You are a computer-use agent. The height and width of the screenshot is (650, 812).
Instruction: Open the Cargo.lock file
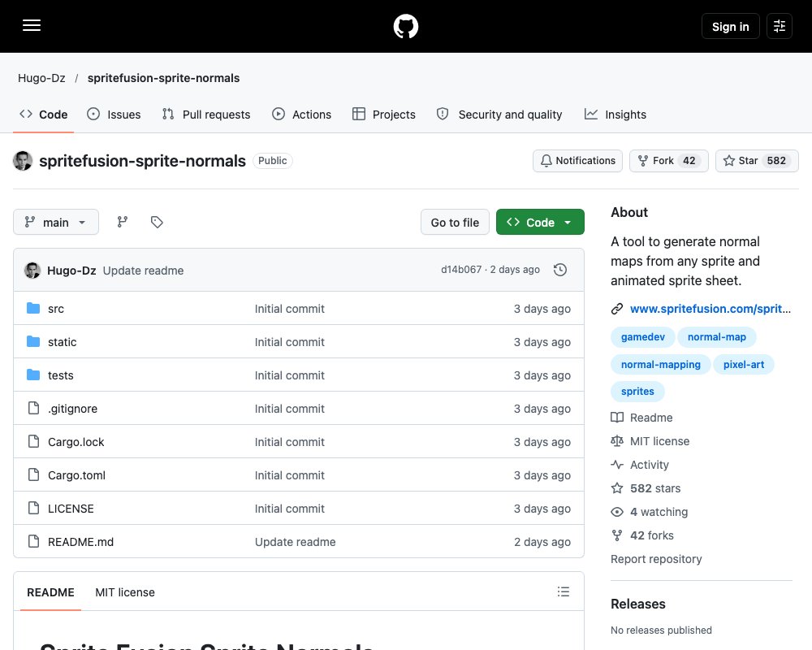click(x=76, y=442)
